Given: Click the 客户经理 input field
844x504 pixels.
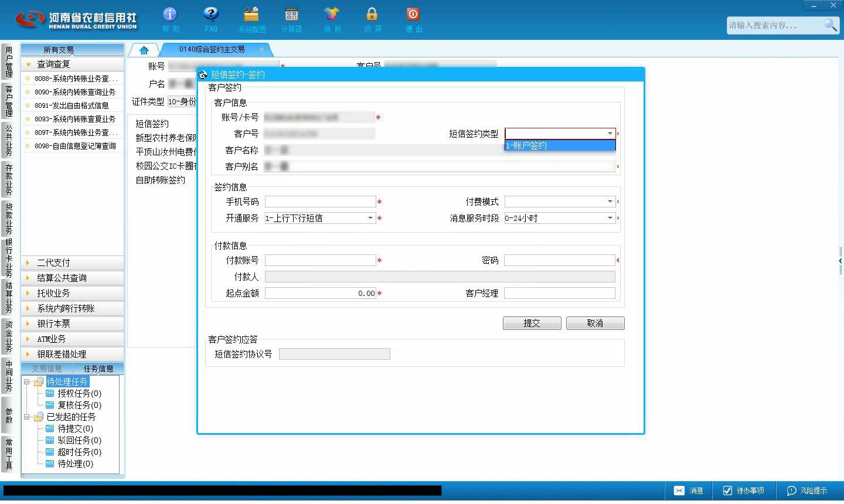Looking at the screenshot, I should click(x=560, y=293).
